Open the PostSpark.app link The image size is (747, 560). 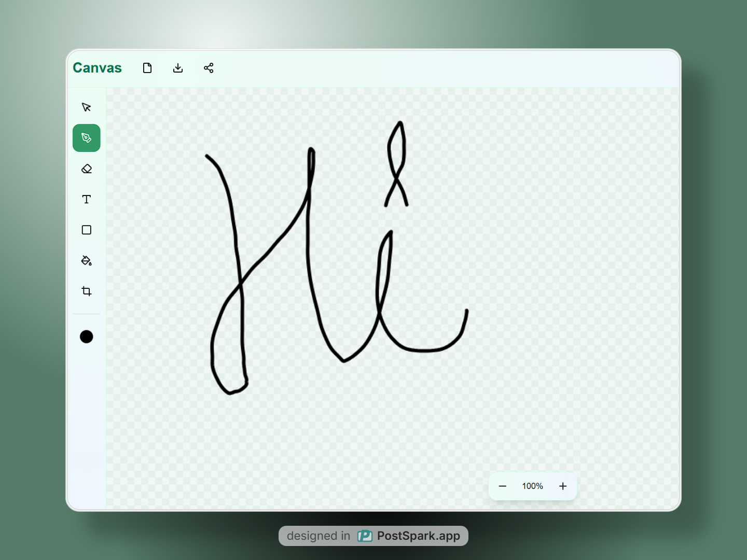[x=418, y=536]
